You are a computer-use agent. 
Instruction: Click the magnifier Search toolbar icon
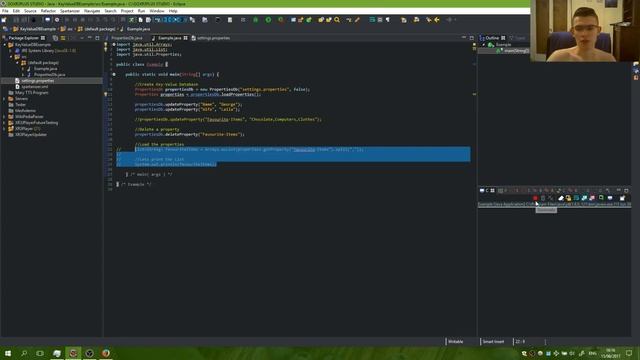[x=337, y=20]
